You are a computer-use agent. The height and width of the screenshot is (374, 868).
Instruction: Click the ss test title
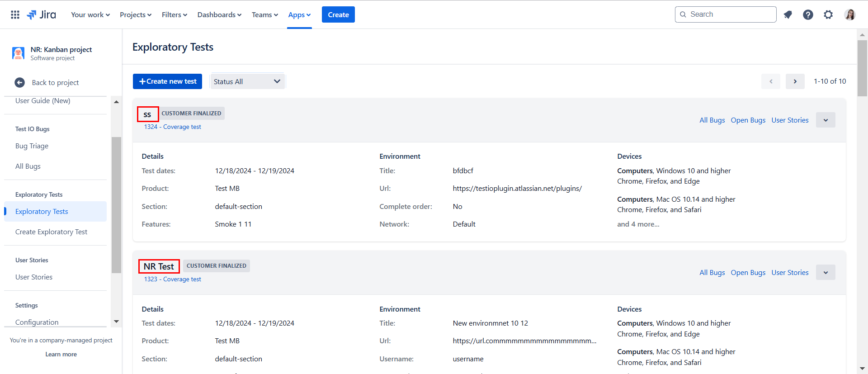[x=147, y=114]
